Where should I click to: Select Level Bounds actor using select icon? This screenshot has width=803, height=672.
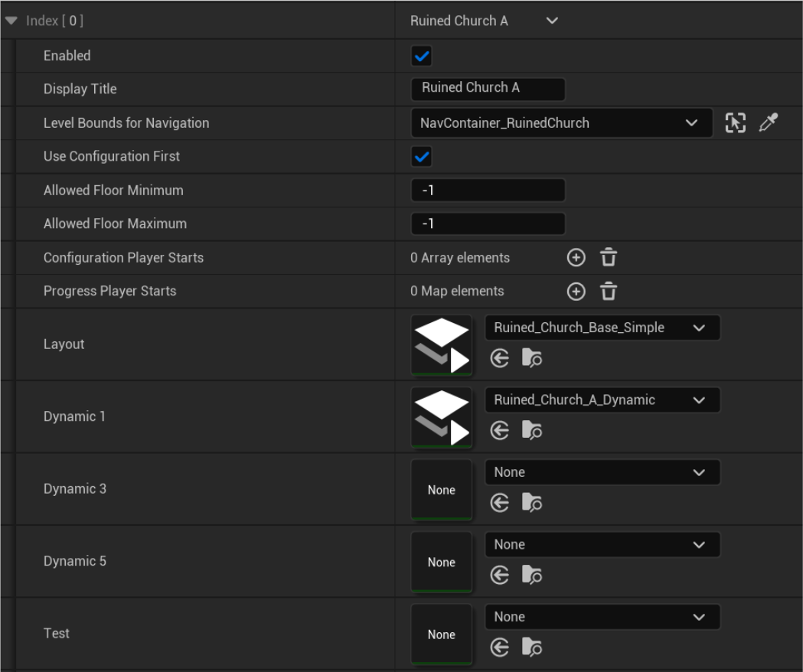[735, 122]
